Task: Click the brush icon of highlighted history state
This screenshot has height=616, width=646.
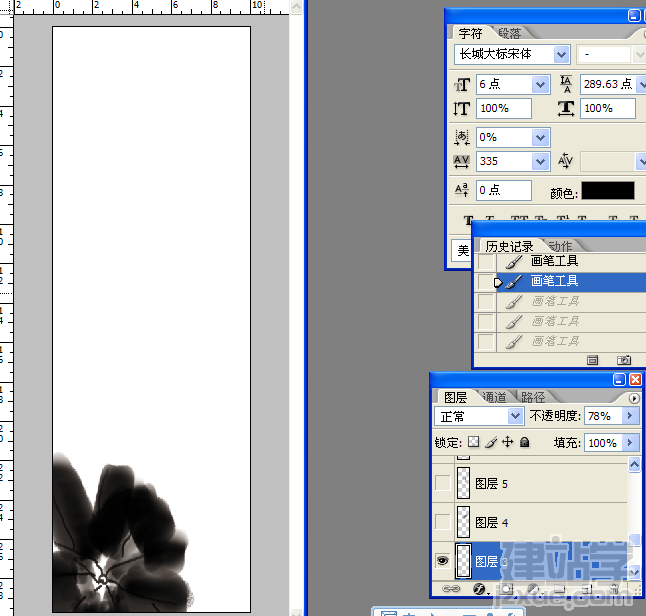Action: [514, 282]
